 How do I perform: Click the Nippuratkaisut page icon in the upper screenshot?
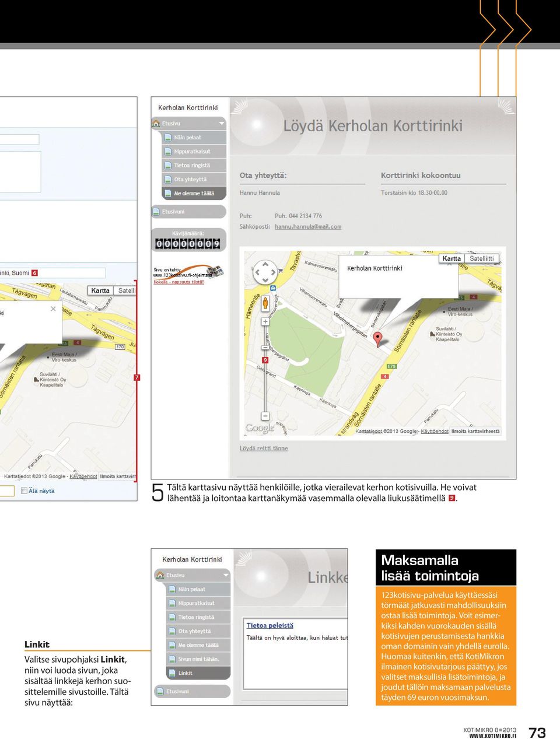pyautogui.click(x=168, y=152)
